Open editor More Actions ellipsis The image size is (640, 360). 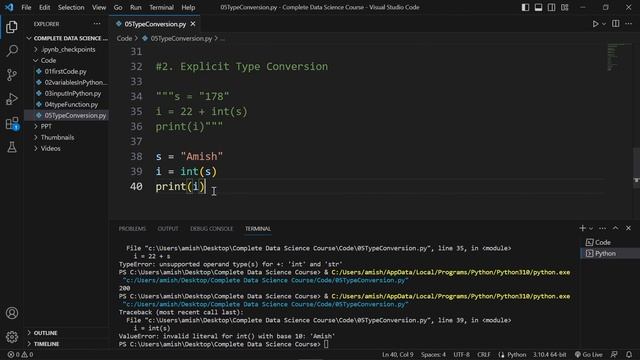coord(629,24)
